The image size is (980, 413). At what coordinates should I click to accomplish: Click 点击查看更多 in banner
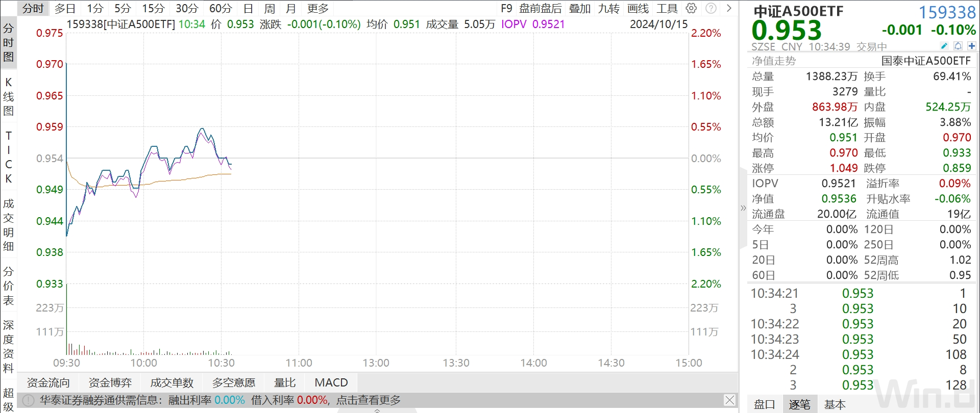click(x=369, y=400)
